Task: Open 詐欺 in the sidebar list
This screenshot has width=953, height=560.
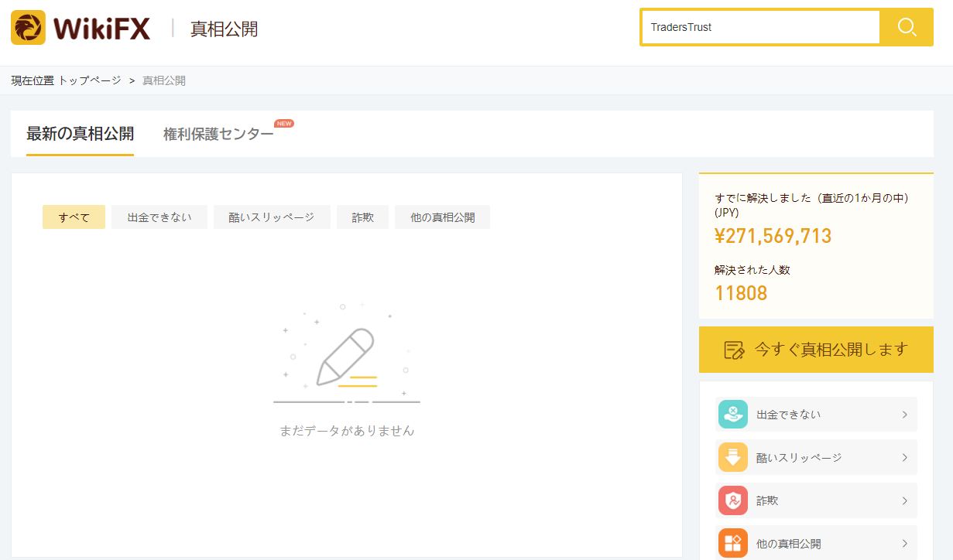Action: 817,500
